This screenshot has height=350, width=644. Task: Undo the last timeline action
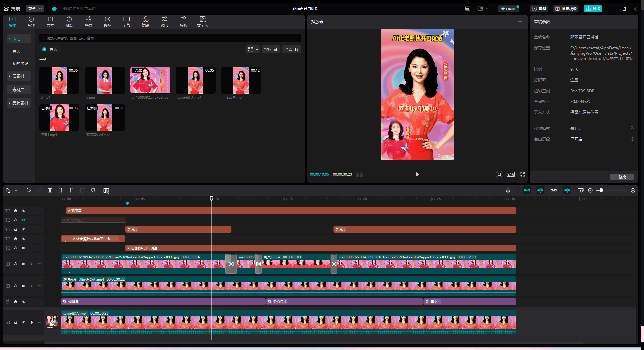pyautogui.click(x=29, y=190)
